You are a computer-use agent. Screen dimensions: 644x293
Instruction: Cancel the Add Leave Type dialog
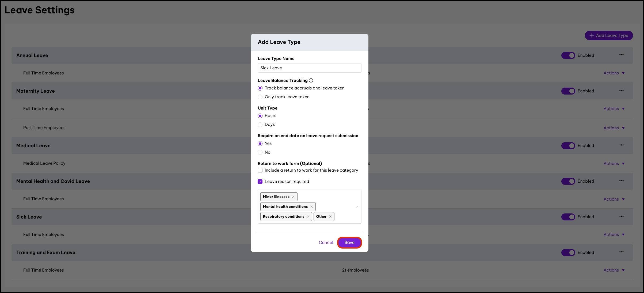coord(326,243)
